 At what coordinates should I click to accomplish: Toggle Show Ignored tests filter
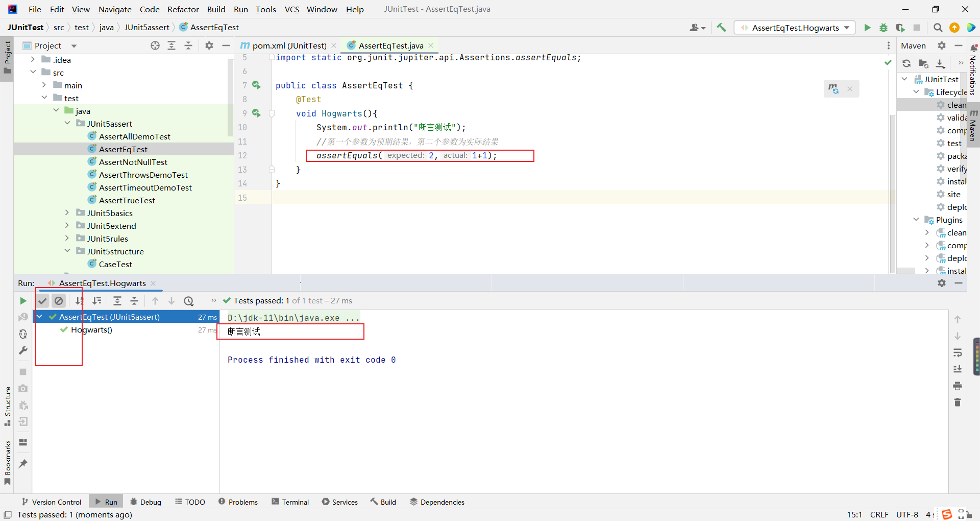click(59, 301)
